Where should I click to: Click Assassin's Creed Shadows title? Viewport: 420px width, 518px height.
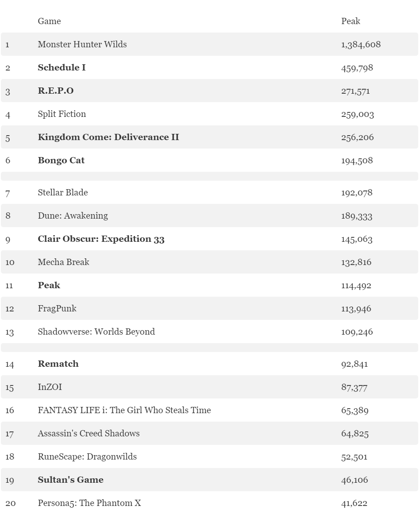click(x=89, y=433)
